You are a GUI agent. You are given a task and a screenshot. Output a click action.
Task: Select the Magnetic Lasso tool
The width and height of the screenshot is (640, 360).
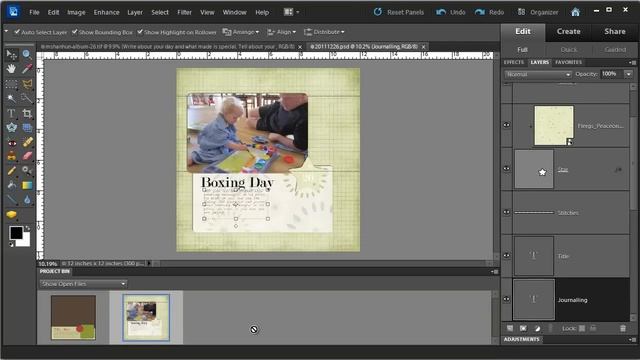(27, 84)
